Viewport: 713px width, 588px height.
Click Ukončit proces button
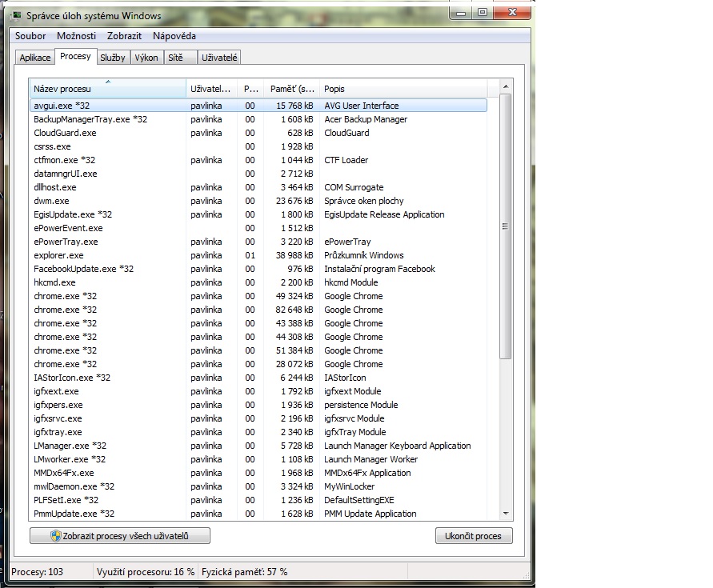tap(474, 536)
